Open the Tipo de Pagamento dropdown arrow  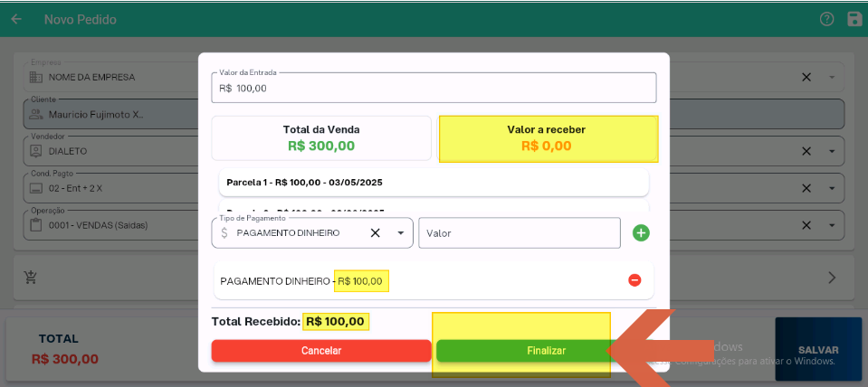coord(401,233)
